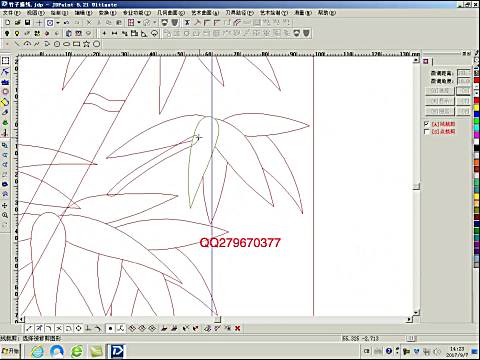Open the 帮助(H) menu
Image resolution: width=480 pixels, height=360 pixels.
(x=327, y=13)
